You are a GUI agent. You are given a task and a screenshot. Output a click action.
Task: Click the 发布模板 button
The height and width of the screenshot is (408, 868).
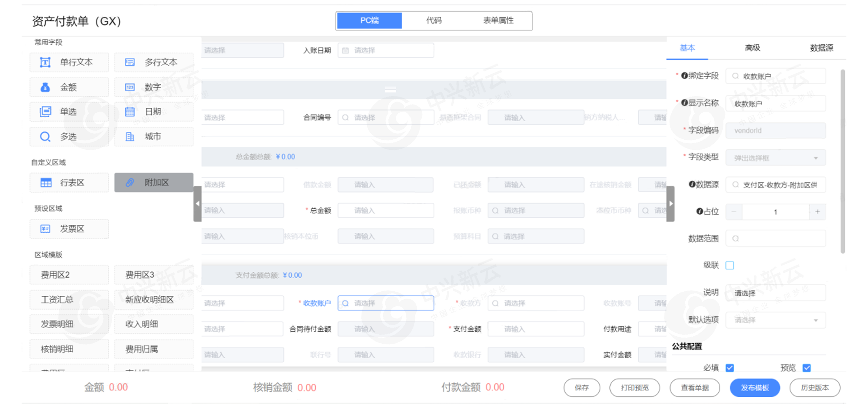coord(754,388)
